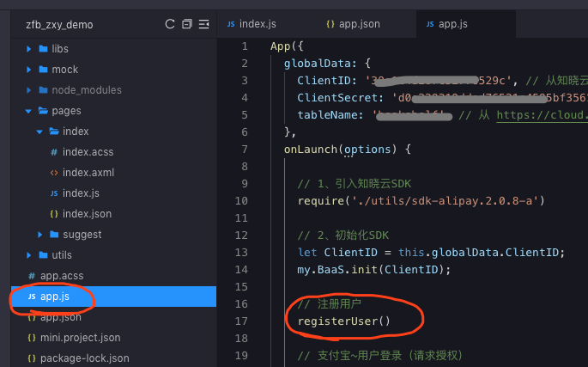Click the angle-bracket icon of index.axml
Screen dimensions: 588x367
pos(54,173)
